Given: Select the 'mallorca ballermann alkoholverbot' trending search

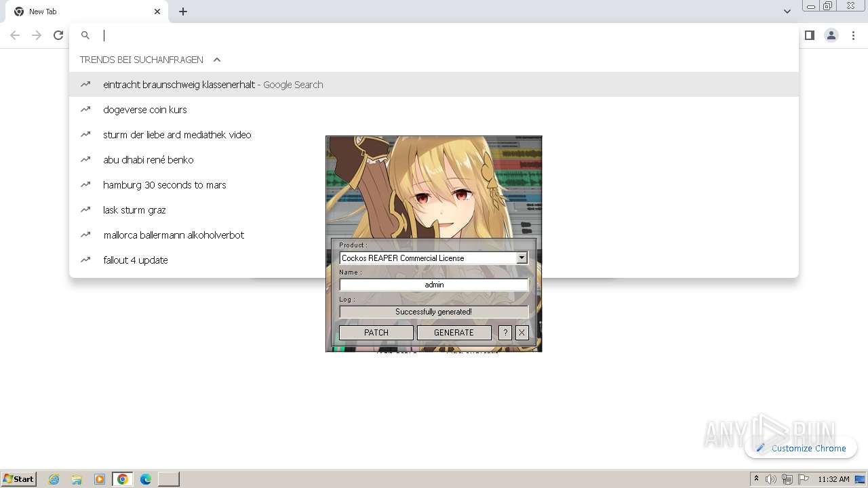Looking at the screenshot, I should tap(197, 235).
